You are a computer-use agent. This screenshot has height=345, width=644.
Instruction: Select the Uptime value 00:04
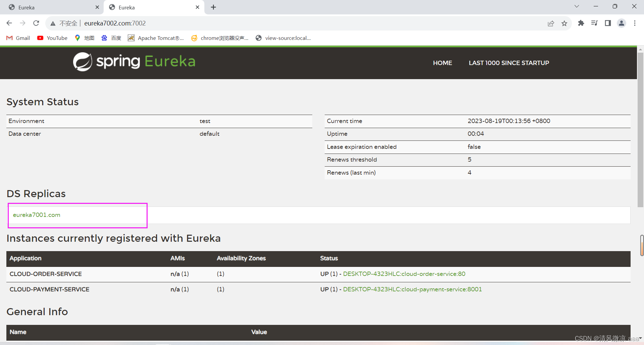point(476,134)
